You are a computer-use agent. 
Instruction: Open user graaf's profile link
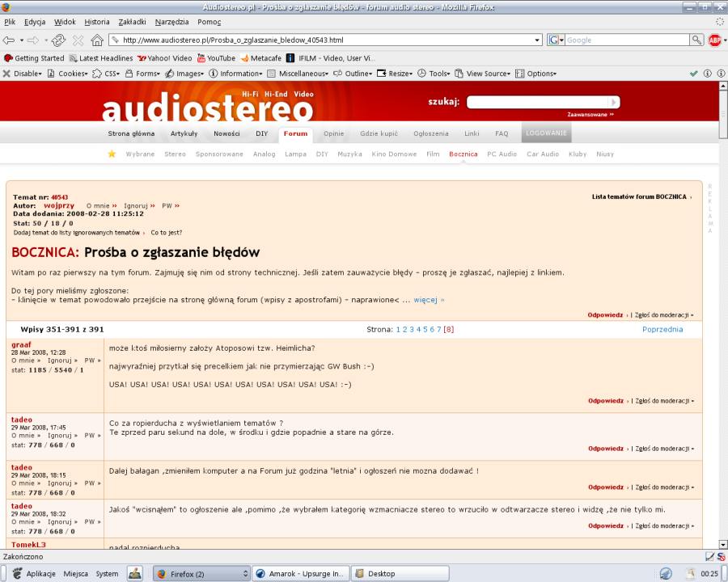[21, 344]
